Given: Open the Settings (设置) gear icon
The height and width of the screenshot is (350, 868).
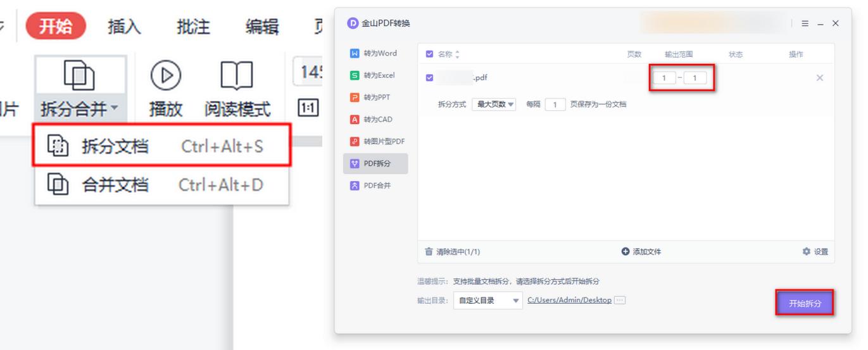Looking at the screenshot, I should [806, 252].
